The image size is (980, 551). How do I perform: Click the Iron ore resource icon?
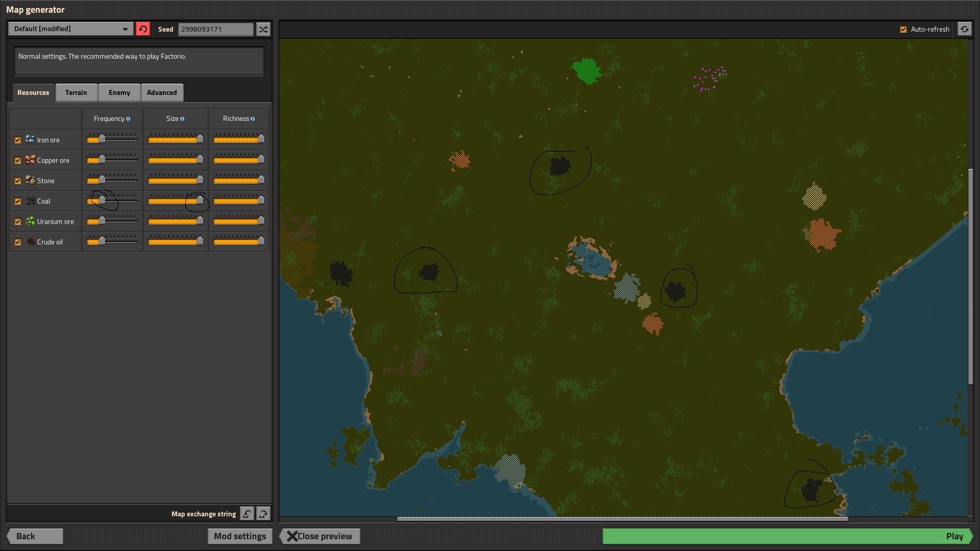tap(30, 139)
